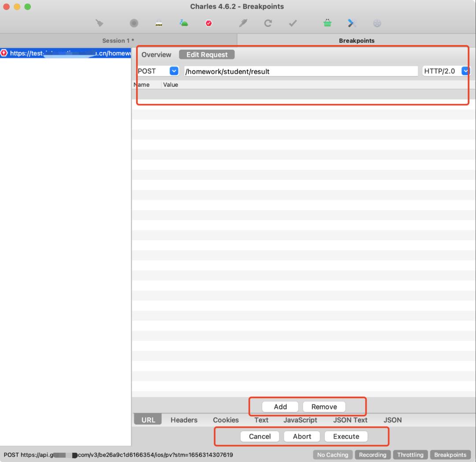
Task: Click the Value column header
Action: pos(171,85)
